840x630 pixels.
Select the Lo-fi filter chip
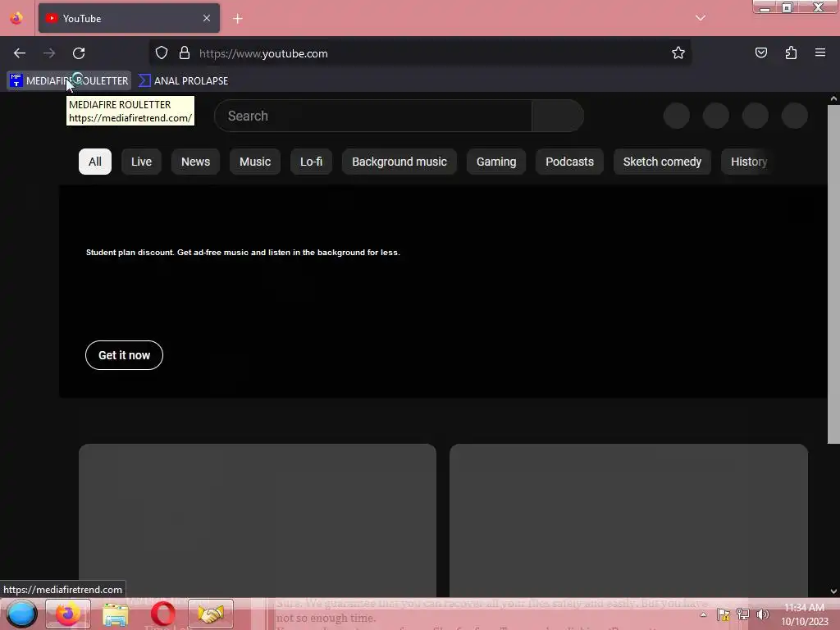point(311,162)
